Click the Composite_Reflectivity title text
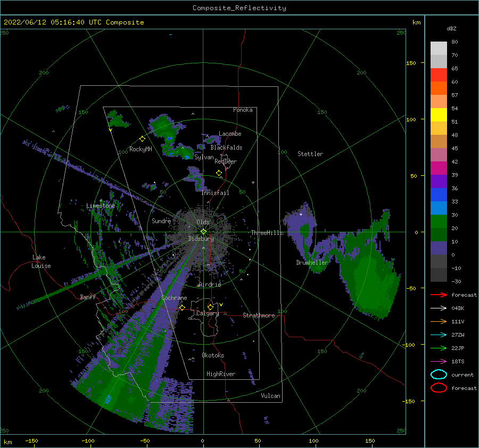This screenshot has height=448, width=479. 240,8
